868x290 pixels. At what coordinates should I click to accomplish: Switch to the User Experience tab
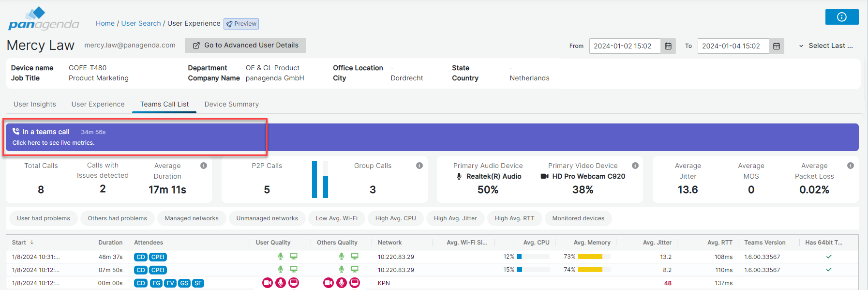click(x=98, y=104)
